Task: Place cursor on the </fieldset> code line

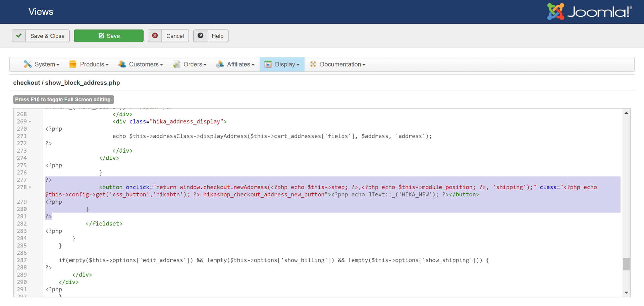Action: [x=104, y=224]
